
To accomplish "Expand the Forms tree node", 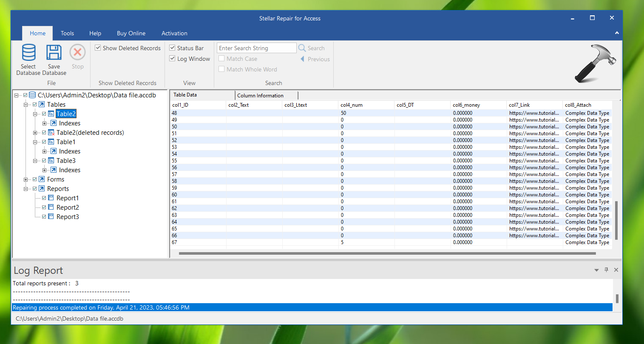I will pos(26,179).
